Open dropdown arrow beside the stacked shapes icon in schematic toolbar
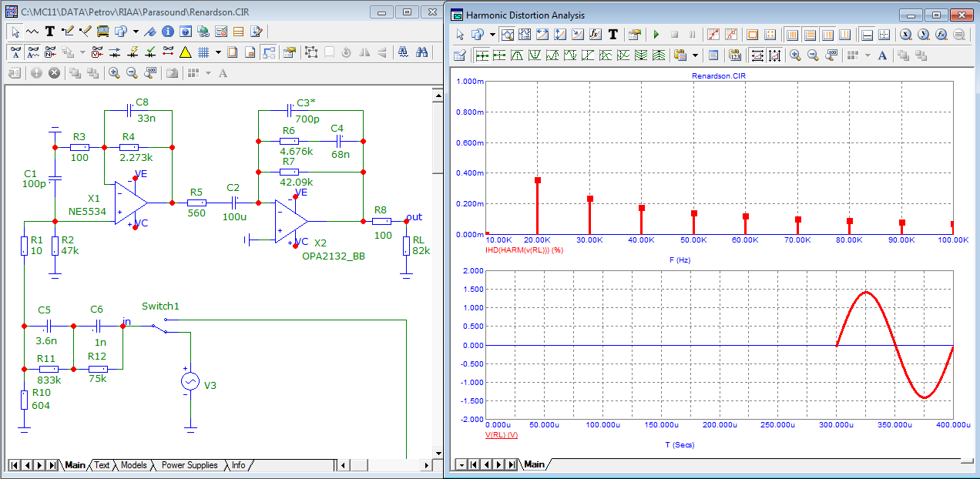 [x=136, y=32]
